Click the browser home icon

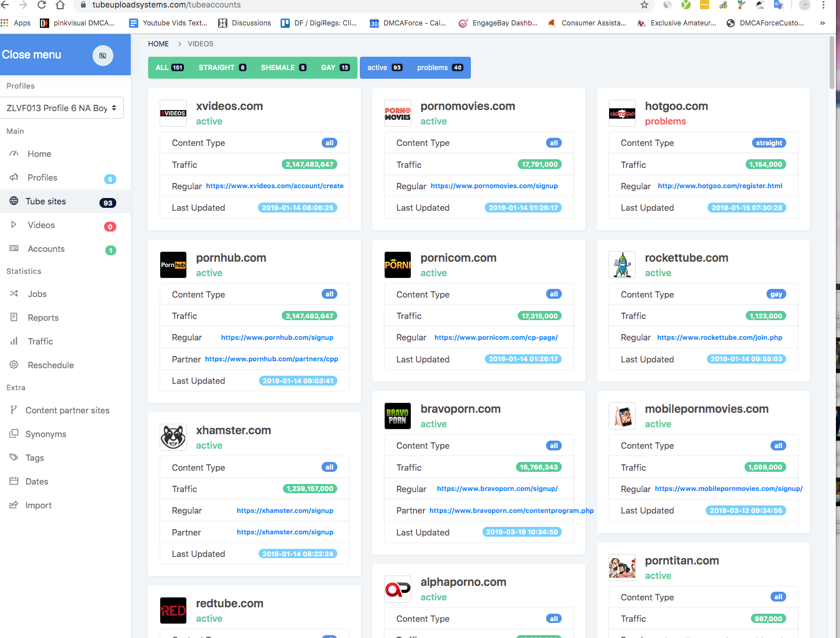[x=60, y=5]
